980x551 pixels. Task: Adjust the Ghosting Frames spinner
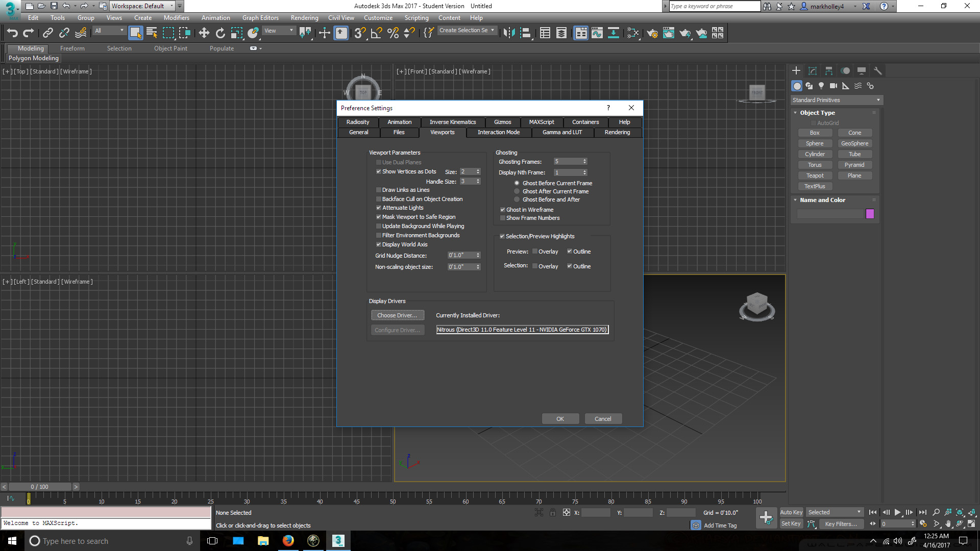tap(585, 161)
